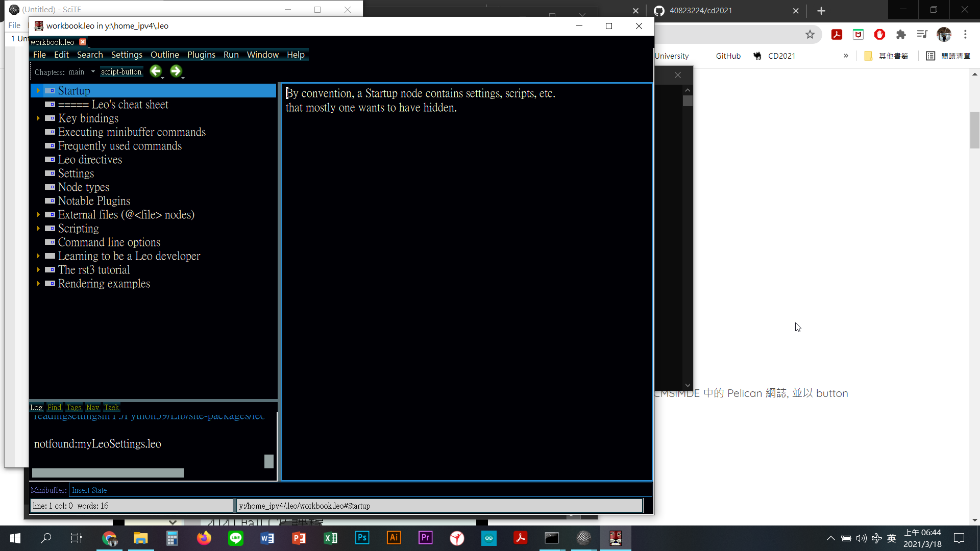Open the Settings menu in Leo
Viewport: 980px width, 551px height.
pyautogui.click(x=127, y=55)
